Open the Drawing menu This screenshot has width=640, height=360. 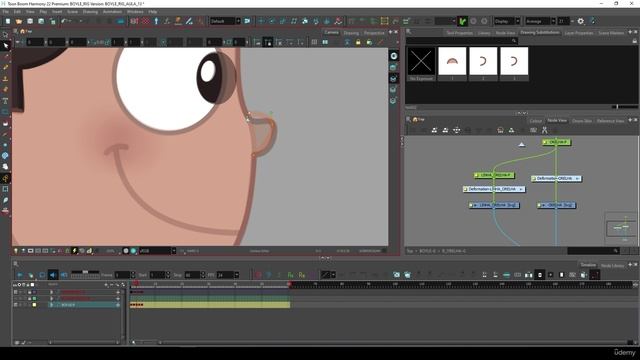[90, 12]
